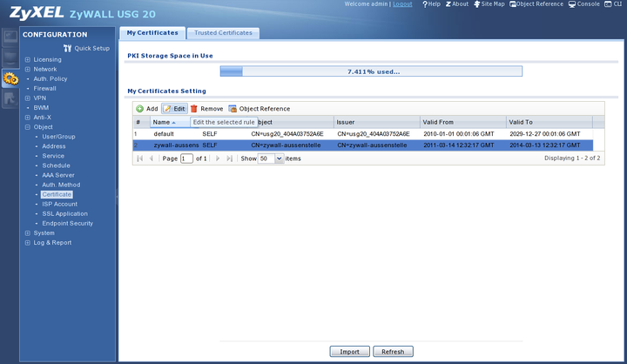Viewport: 627px width, 364px height.
Task: Click the Logout link
Action: 402,4
